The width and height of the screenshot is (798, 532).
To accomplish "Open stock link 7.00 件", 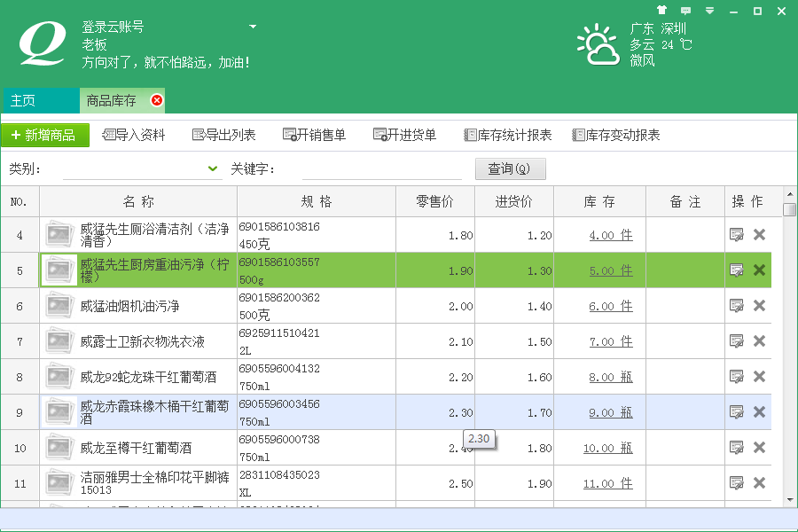I will [611, 341].
